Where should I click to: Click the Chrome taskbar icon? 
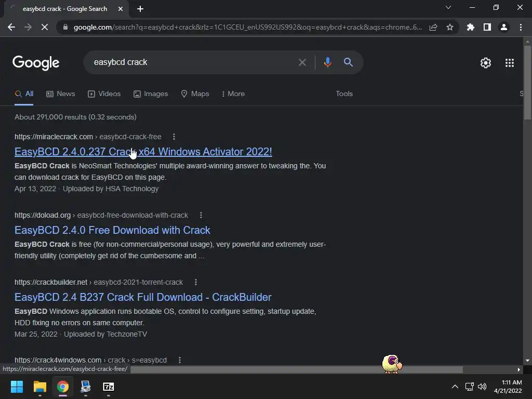point(63,387)
